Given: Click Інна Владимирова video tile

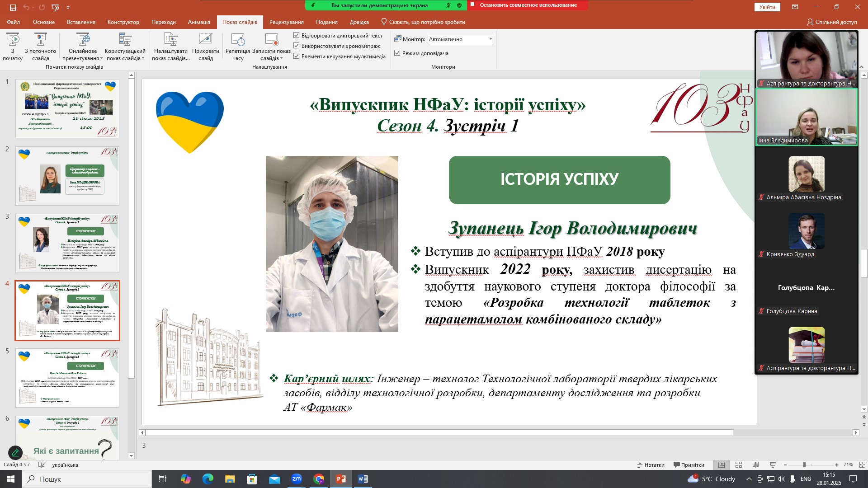Looking at the screenshot, I should [x=807, y=117].
